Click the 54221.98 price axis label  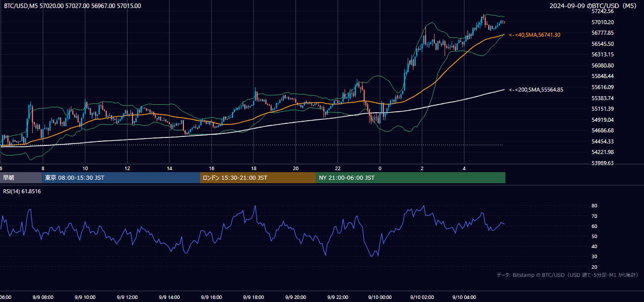coord(603,152)
